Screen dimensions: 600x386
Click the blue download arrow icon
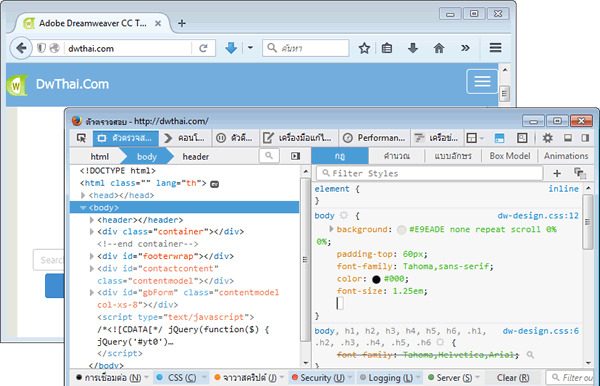click(231, 48)
